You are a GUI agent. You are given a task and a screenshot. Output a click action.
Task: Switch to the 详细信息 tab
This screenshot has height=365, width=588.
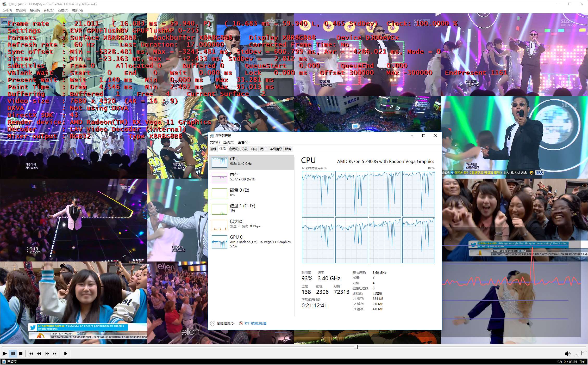[x=276, y=149]
